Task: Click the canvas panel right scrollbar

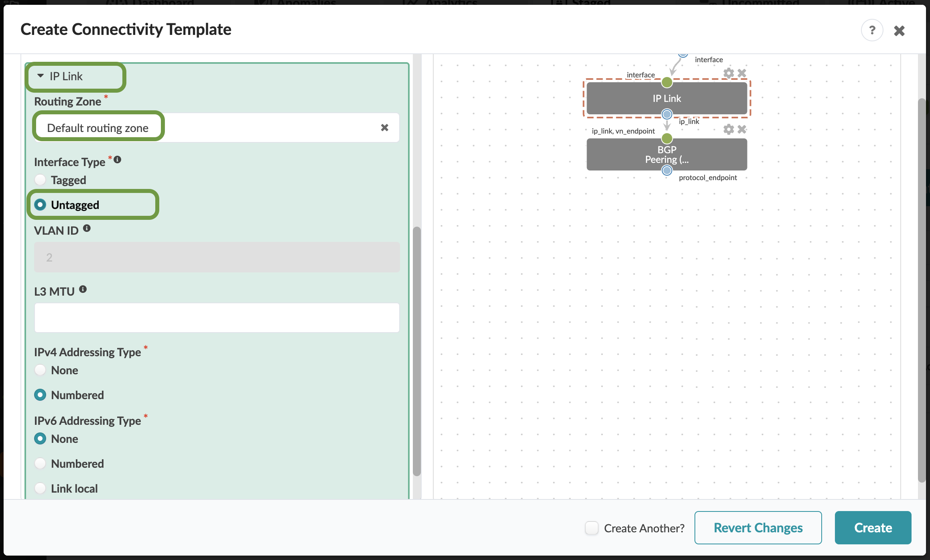Action: tap(922, 290)
